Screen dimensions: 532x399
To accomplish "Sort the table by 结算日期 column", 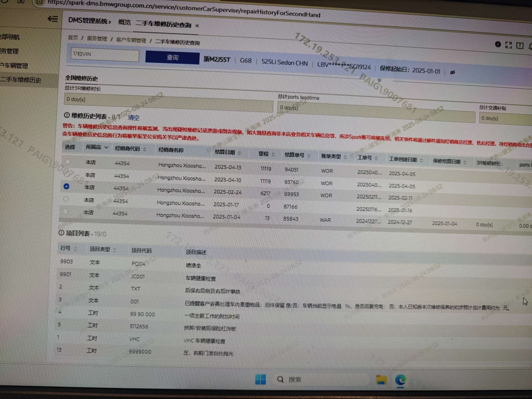I will [x=239, y=153].
